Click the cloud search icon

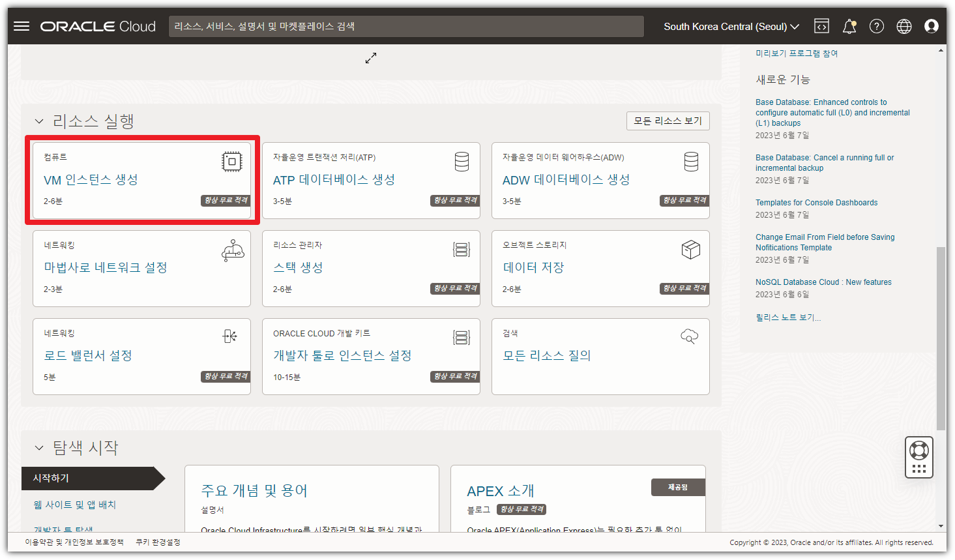(x=689, y=336)
